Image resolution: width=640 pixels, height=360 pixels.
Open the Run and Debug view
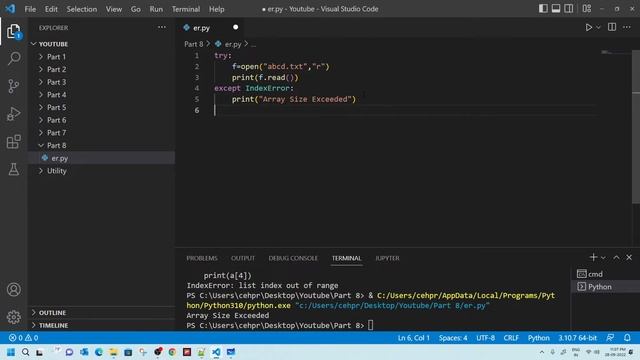(13, 114)
